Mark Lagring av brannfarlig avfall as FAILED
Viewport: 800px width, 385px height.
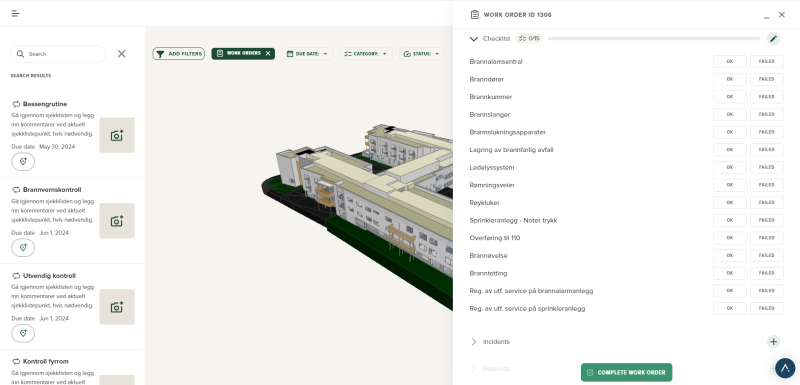(x=766, y=150)
